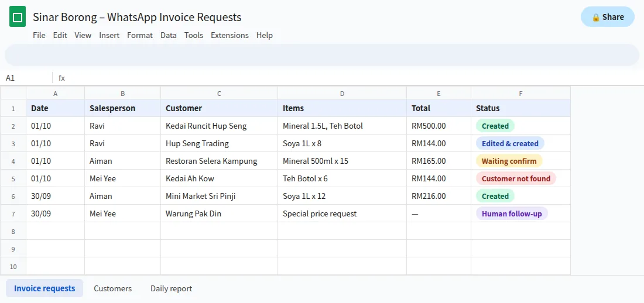Click the green Sheets logo icon
This screenshot has width=644, height=303.
[x=18, y=17]
